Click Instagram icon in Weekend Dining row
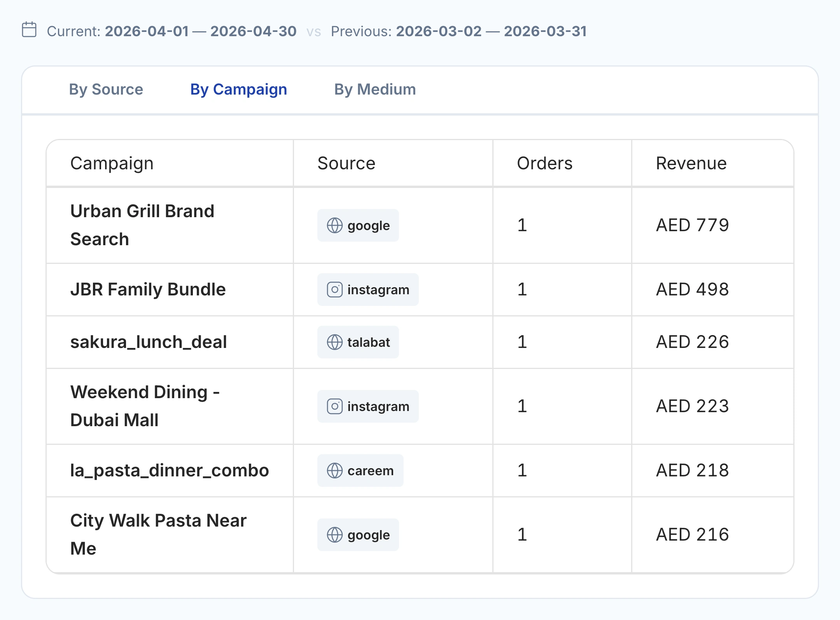Image resolution: width=840 pixels, height=620 pixels. (x=334, y=406)
